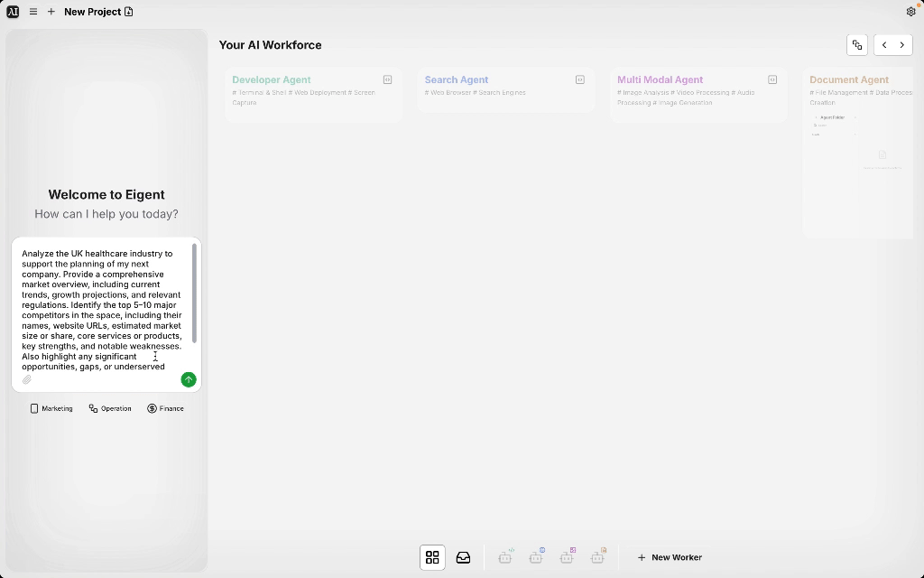This screenshot has width=924, height=578.
Task: Go to previous agent with left chevron
Action: [x=884, y=45]
